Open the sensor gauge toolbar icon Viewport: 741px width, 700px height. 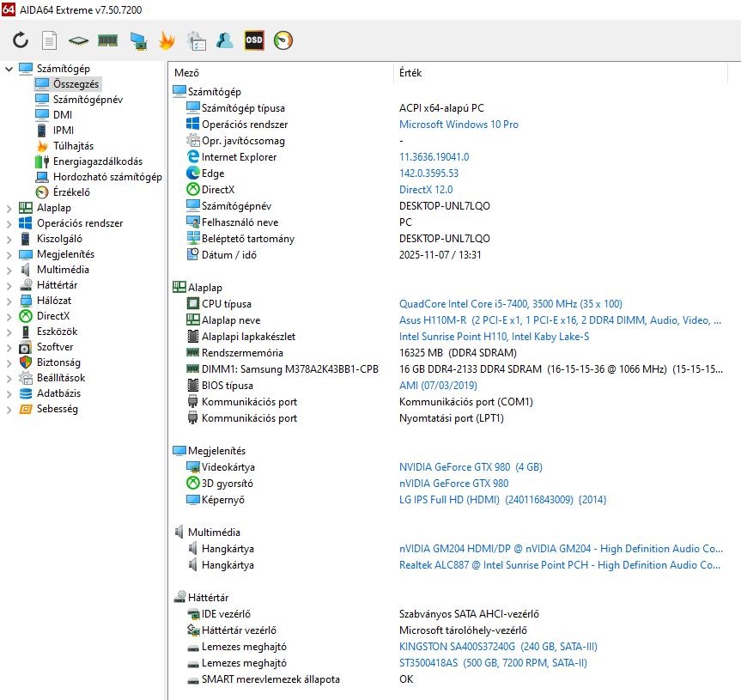[x=283, y=40]
